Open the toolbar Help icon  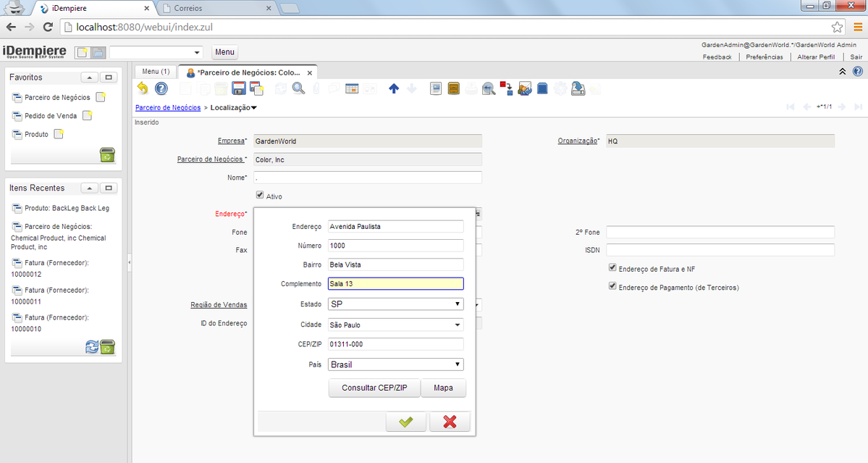161,88
